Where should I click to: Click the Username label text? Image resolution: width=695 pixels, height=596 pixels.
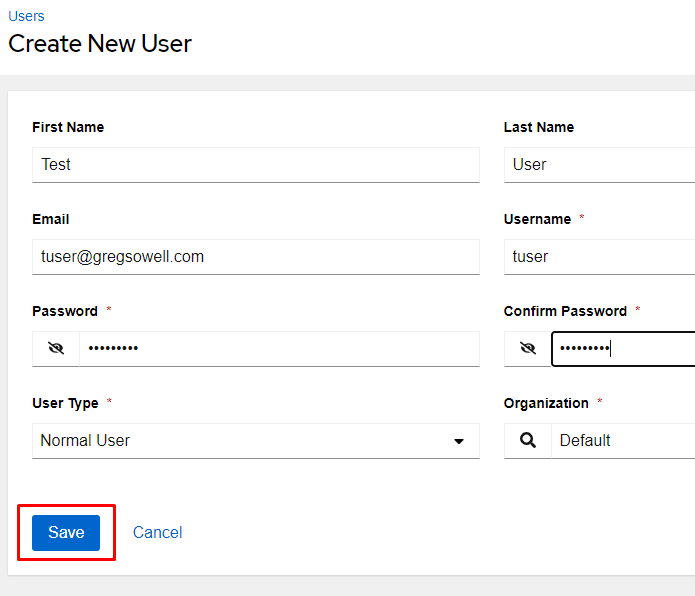pyautogui.click(x=537, y=219)
